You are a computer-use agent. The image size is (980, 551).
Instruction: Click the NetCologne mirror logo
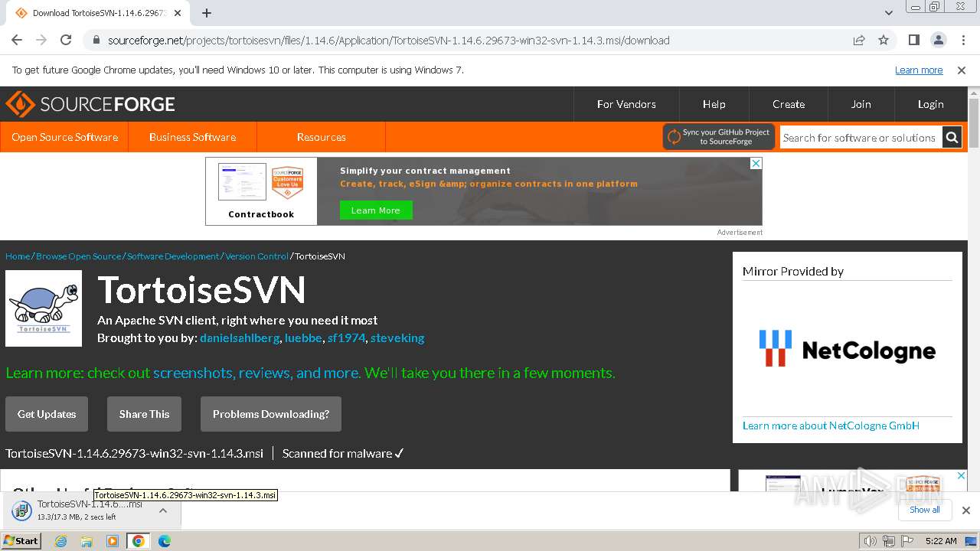coord(848,349)
